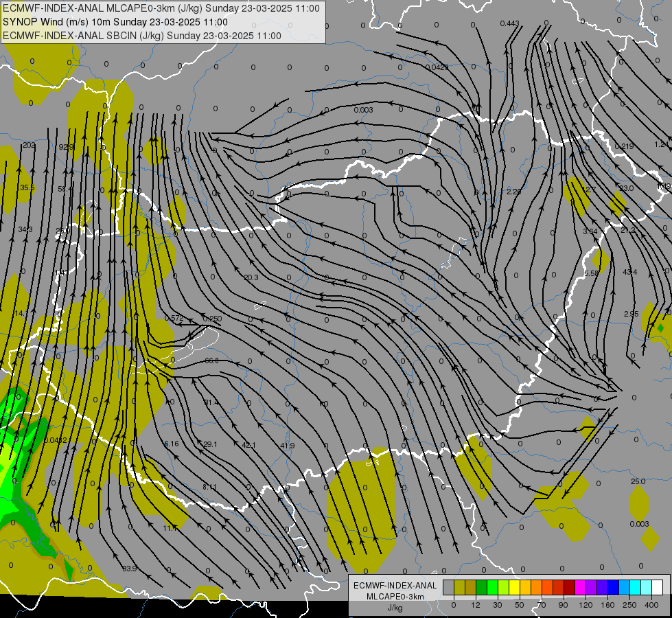Select the magenta swatch in the legend
Screen dimensions: 672x618
click(580, 588)
